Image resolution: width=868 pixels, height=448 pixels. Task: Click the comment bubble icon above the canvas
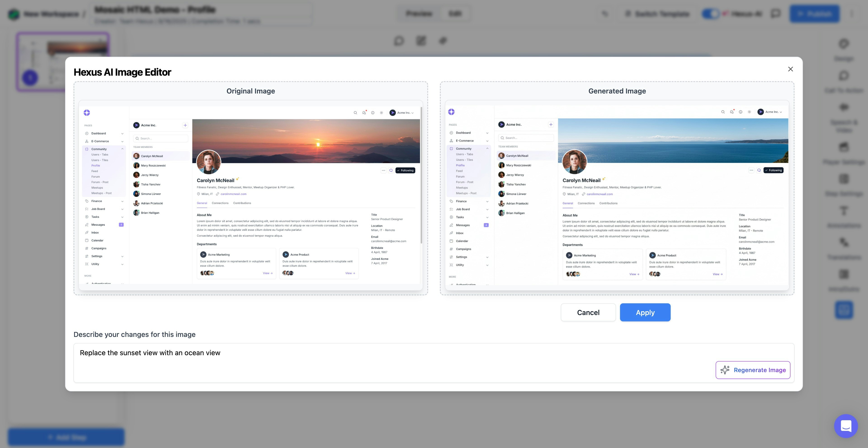click(x=399, y=41)
